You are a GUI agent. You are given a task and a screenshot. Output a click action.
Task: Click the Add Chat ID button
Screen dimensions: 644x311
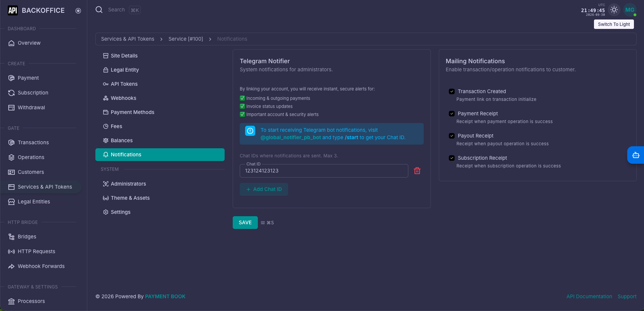pyautogui.click(x=264, y=189)
